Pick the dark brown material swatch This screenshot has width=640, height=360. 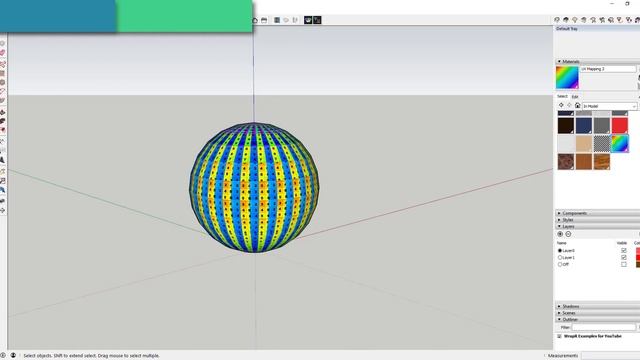[x=566, y=126]
